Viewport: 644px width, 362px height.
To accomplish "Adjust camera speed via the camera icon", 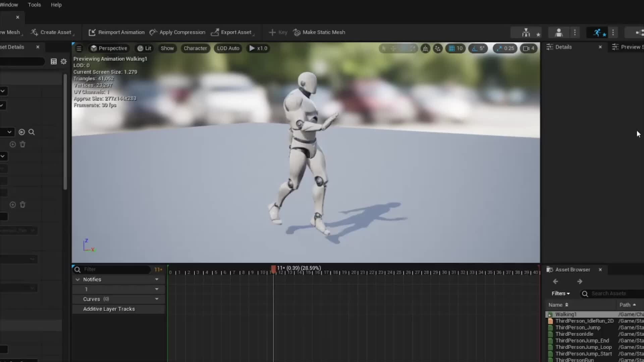I will [x=528, y=49].
